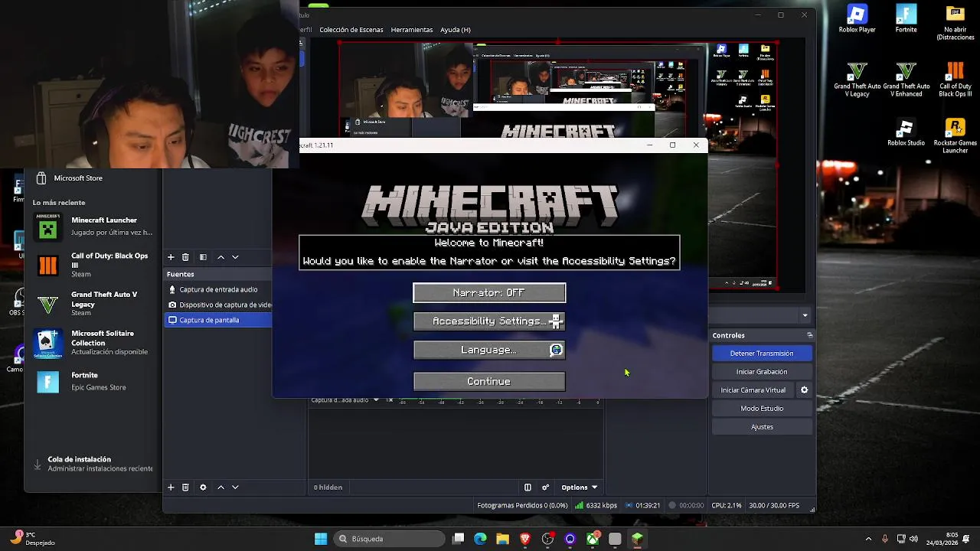Open Grand Theft Auto V Enhanced desktop icon
The image size is (980, 551).
pyautogui.click(x=906, y=80)
